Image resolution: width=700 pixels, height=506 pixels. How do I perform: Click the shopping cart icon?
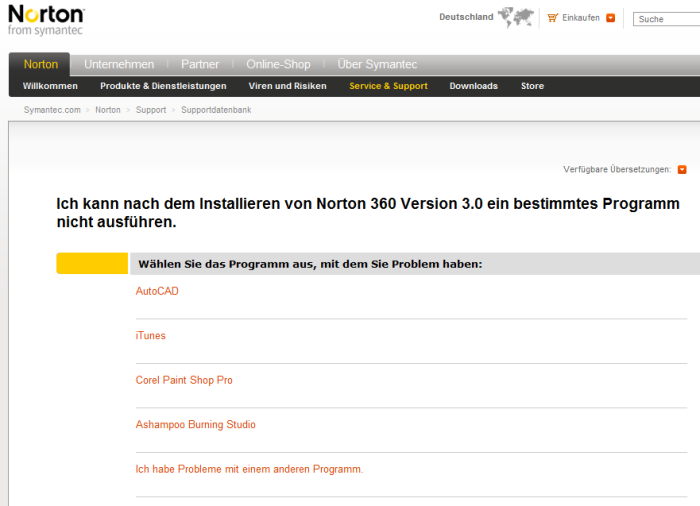coord(553,18)
